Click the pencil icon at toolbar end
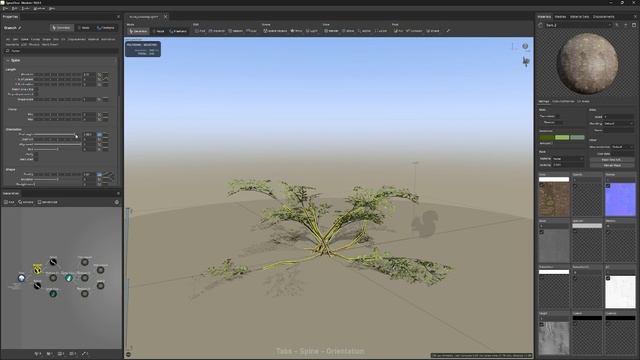Viewport: 640px width, 360px height. click(x=448, y=31)
